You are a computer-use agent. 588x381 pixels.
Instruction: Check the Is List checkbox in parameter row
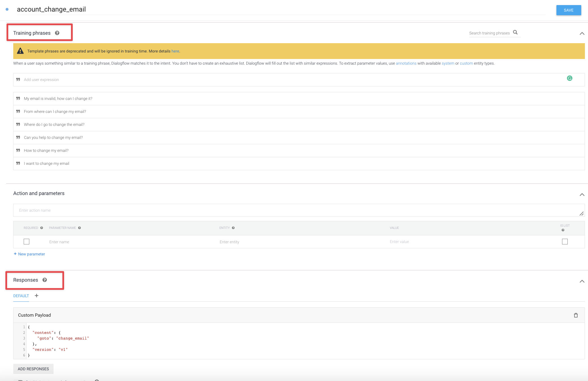click(x=565, y=242)
